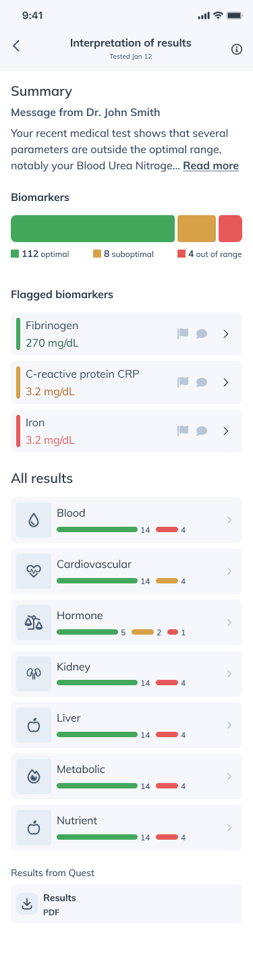This screenshot has height=980, width=253.
Task: Click the Blood droplet icon
Action: pyautogui.click(x=34, y=520)
